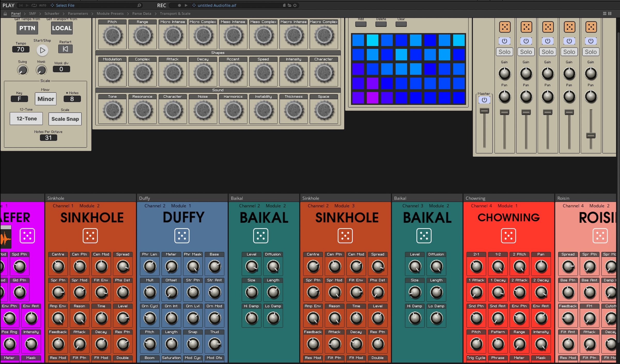Viewport: 620px width, 364px height.
Task: Click the Duffy module randomize dice icon
Action: (x=182, y=236)
